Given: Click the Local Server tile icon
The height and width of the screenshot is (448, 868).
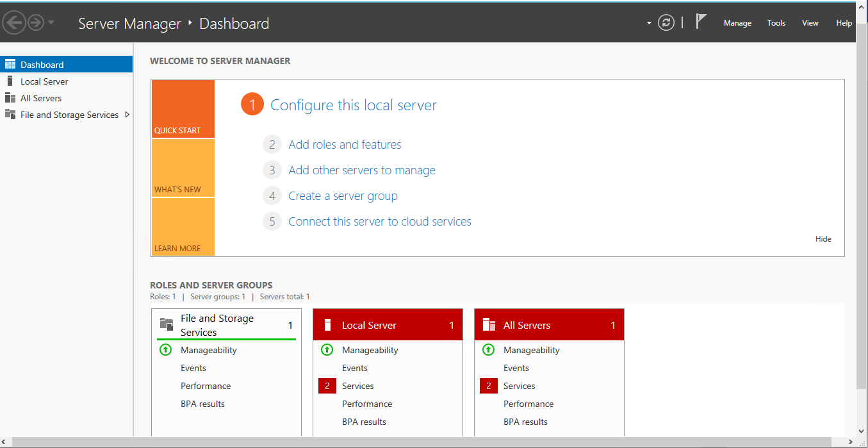Looking at the screenshot, I should [327, 325].
